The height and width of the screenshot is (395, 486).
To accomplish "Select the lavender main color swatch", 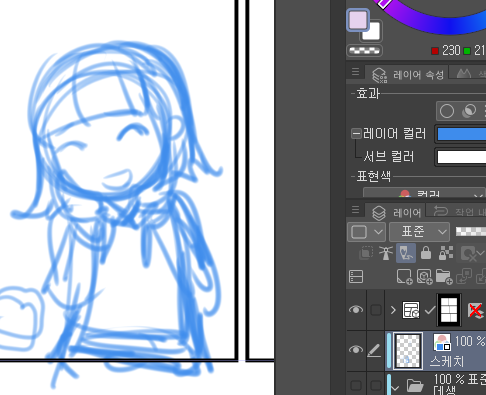I will point(358,20).
